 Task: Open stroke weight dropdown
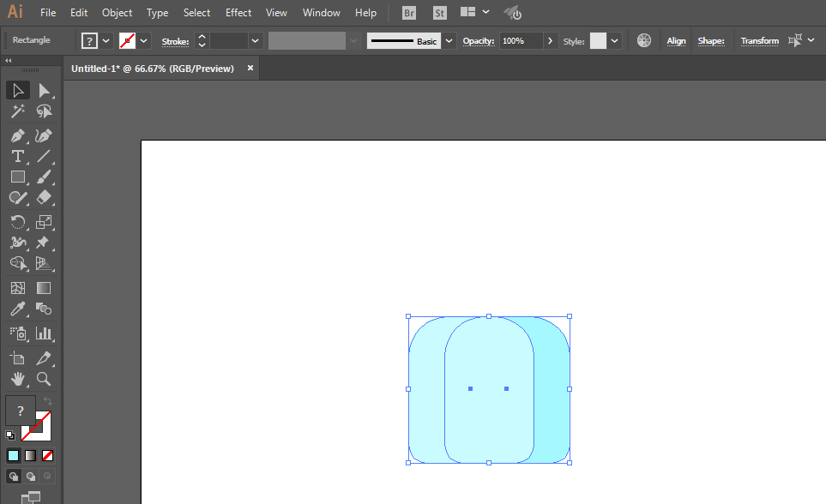pos(255,40)
